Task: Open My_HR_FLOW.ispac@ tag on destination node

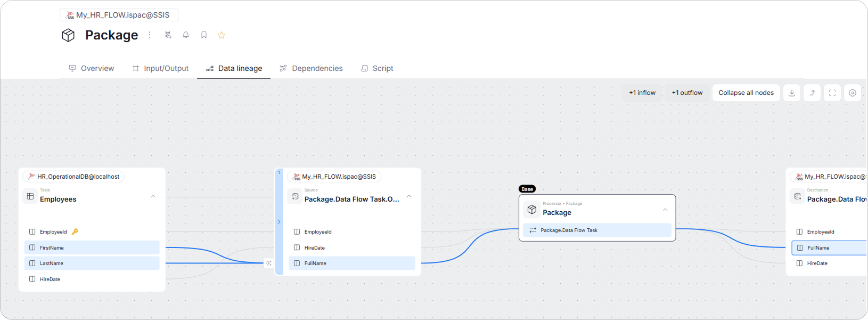Action: click(829, 177)
